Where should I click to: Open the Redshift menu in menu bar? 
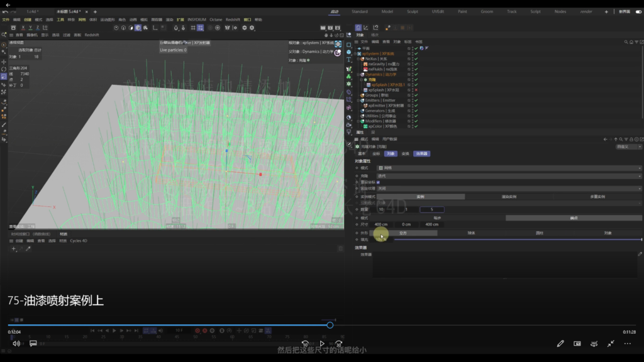(233, 19)
